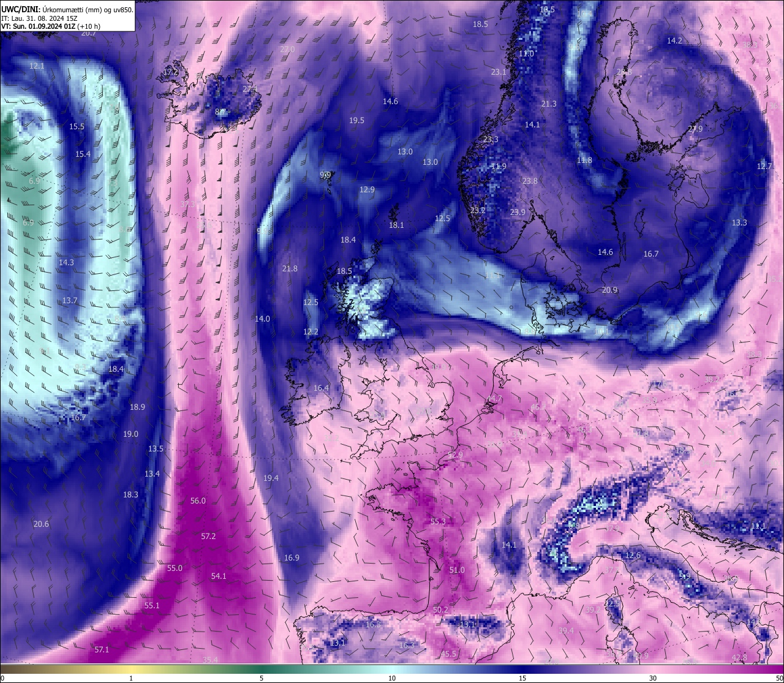
Task: Click the 20.9 value over the Baltic coast
Action: (x=609, y=290)
